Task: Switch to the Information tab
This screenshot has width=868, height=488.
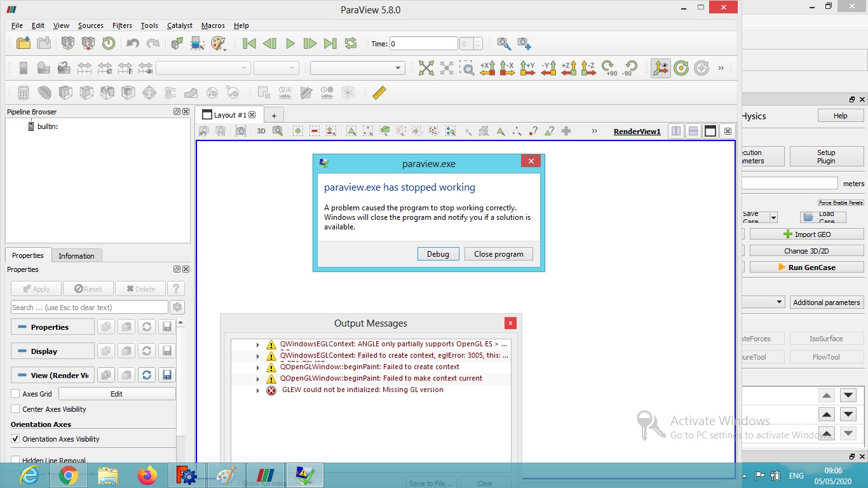Action: pos(76,255)
